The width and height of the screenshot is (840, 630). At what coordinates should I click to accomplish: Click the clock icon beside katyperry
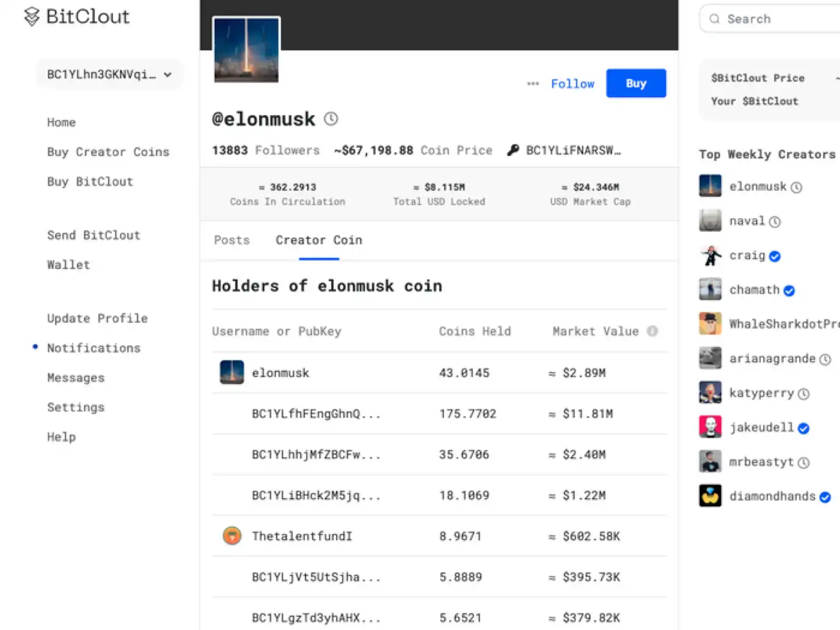805,394
